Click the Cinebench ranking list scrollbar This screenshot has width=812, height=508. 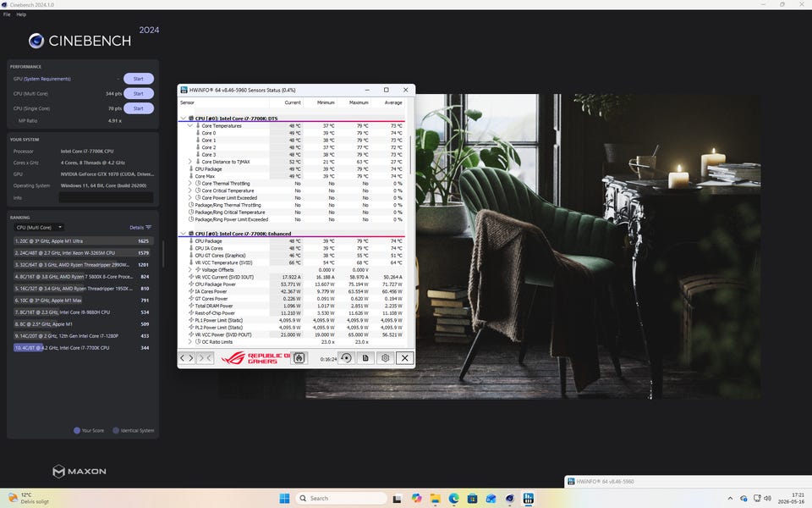click(163, 254)
